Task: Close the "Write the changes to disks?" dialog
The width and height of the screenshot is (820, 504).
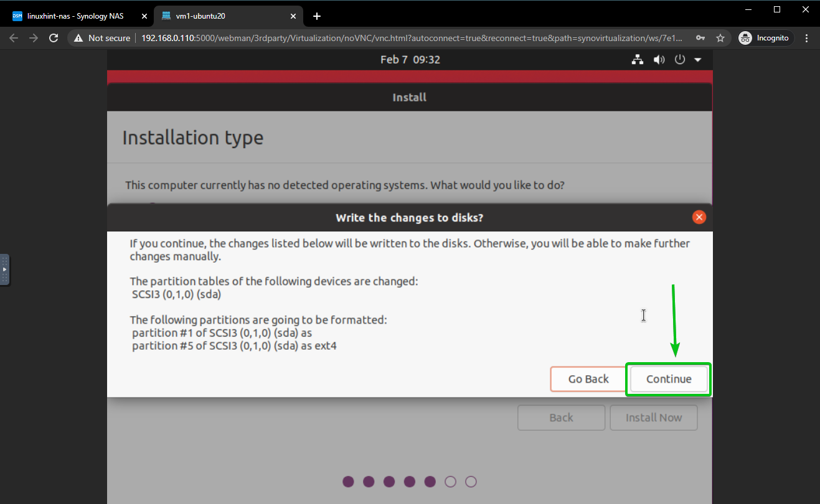Action: pyautogui.click(x=699, y=217)
